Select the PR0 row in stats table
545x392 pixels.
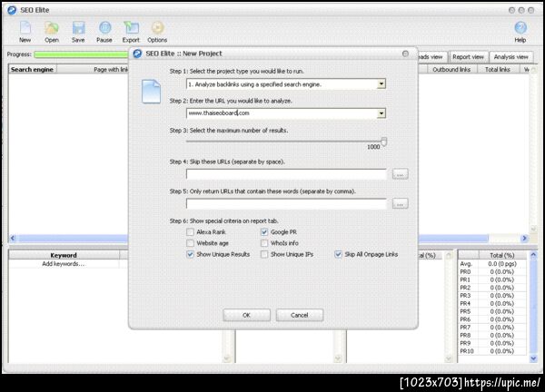[x=492, y=272]
